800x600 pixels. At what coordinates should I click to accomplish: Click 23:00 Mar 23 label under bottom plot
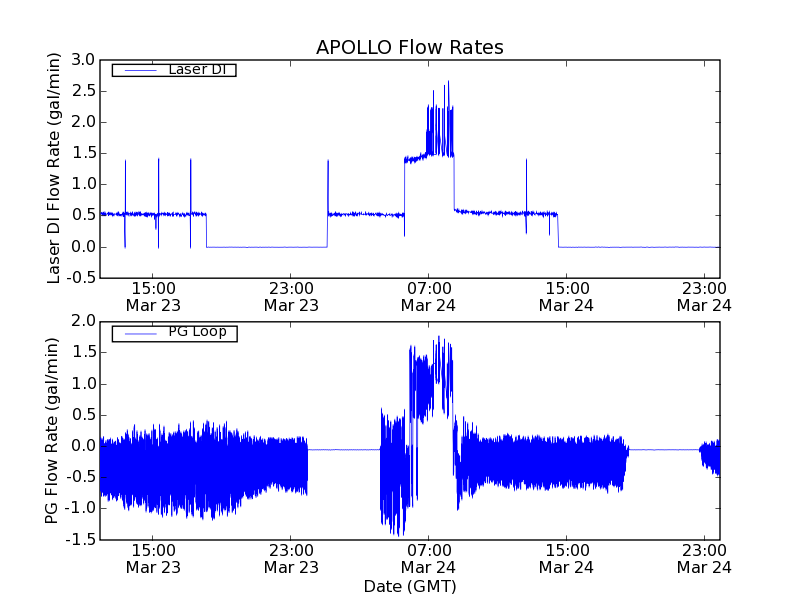tap(291, 559)
